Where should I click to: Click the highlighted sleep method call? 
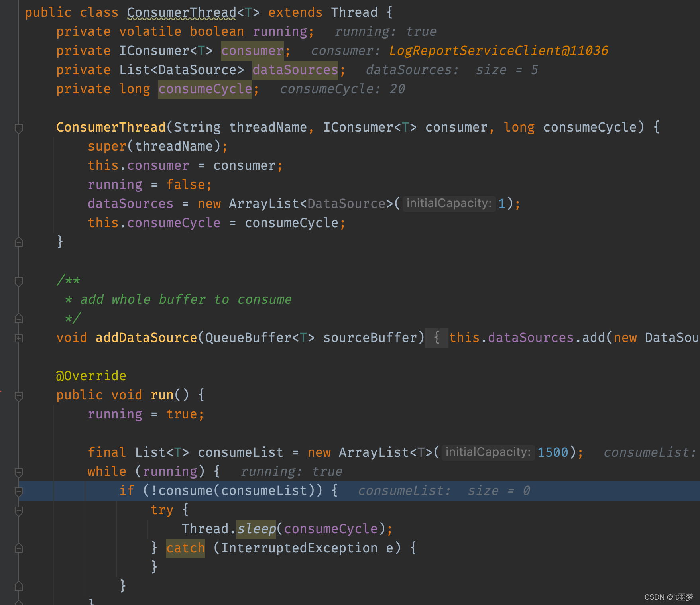(256, 529)
